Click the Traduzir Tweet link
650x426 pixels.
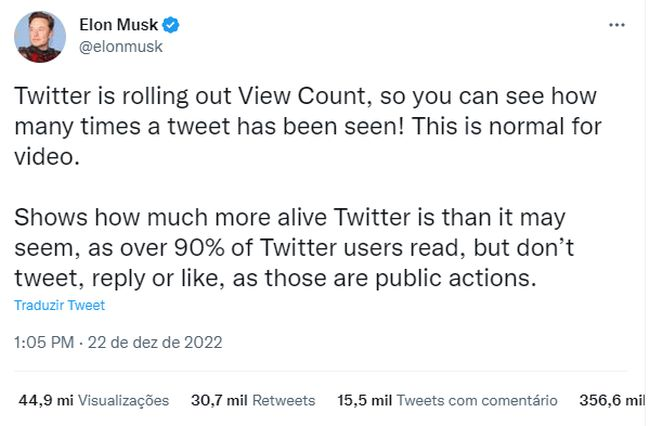59,305
